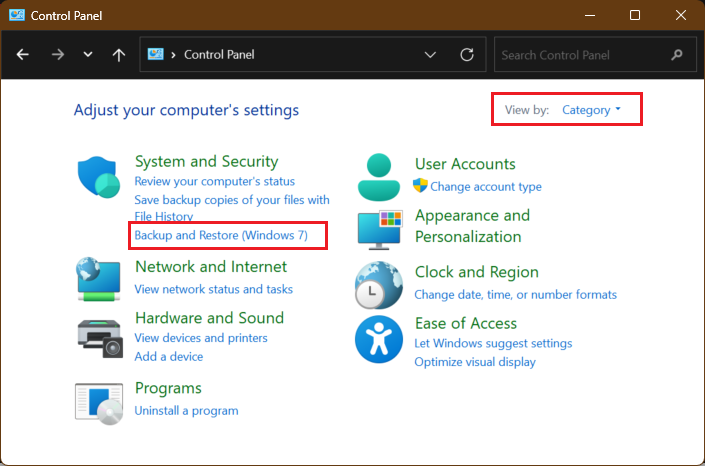Image resolution: width=705 pixels, height=466 pixels.
Task: Open the Ease of Access category
Action: coord(466,323)
